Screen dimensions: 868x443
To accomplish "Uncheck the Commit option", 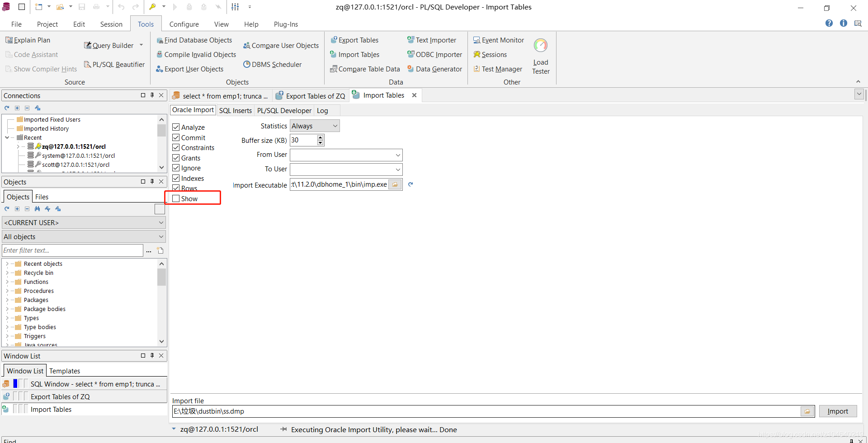I will (x=176, y=137).
